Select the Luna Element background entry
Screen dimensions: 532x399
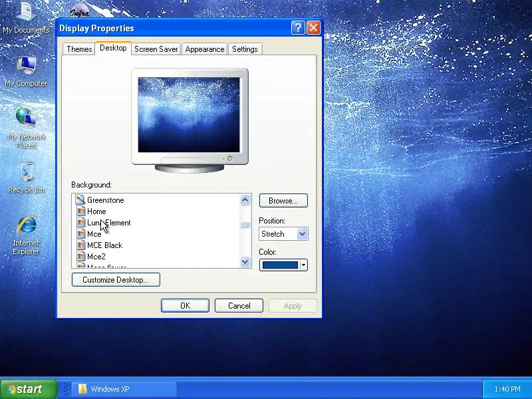[109, 223]
